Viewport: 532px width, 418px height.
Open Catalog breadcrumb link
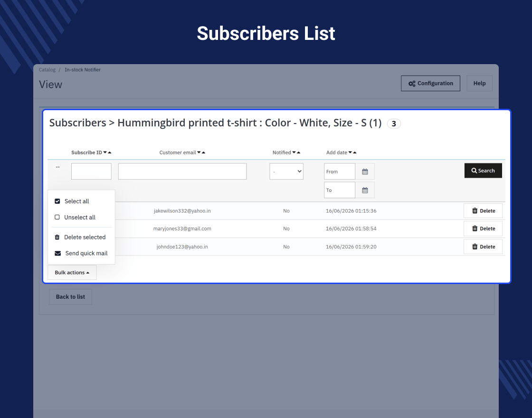[47, 70]
